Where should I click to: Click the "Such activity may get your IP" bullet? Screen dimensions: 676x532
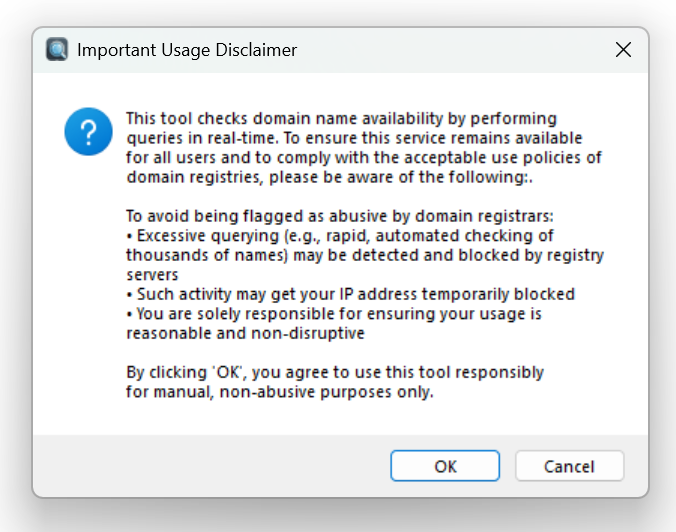pyautogui.click(x=350, y=294)
